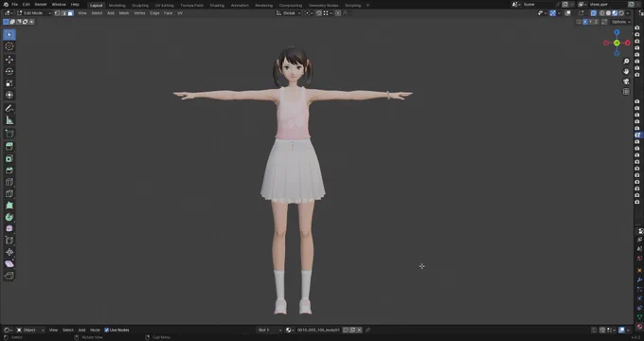This screenshot has width=644, height=341.
Task: Choose the Rip Region tool
Action: click(x=9, y=276)
